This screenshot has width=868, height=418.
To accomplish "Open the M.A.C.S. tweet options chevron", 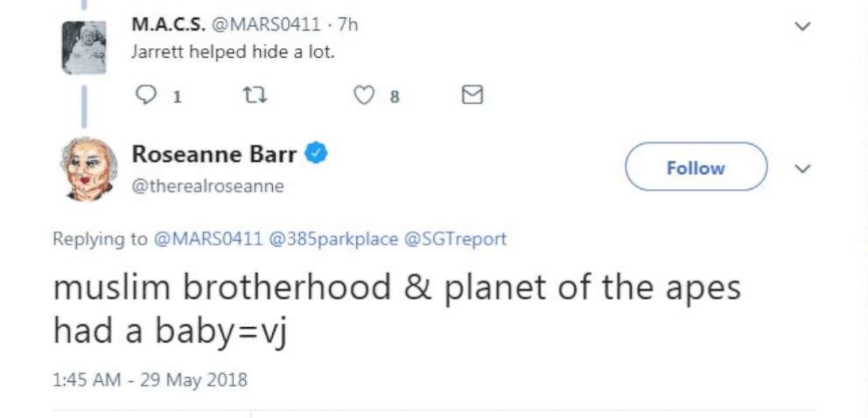I will tap(801, 26).
